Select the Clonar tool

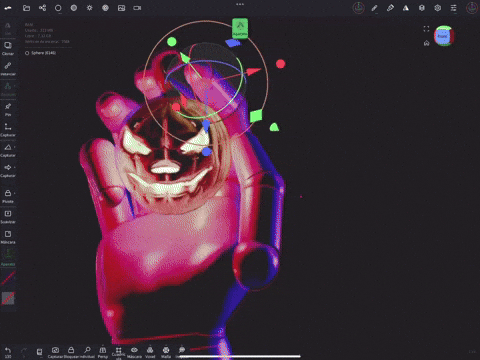tap(8, 48)
